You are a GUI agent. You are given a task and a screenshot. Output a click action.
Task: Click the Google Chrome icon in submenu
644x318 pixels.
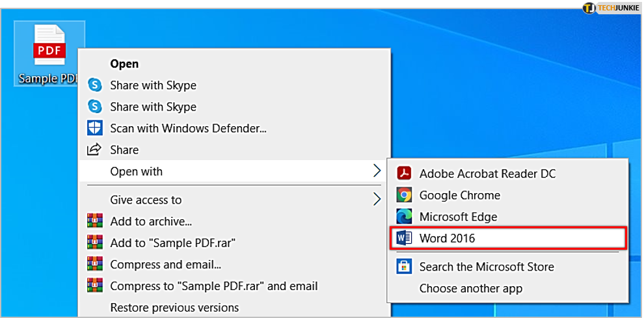pyautogui.click(x=405, y=195)
